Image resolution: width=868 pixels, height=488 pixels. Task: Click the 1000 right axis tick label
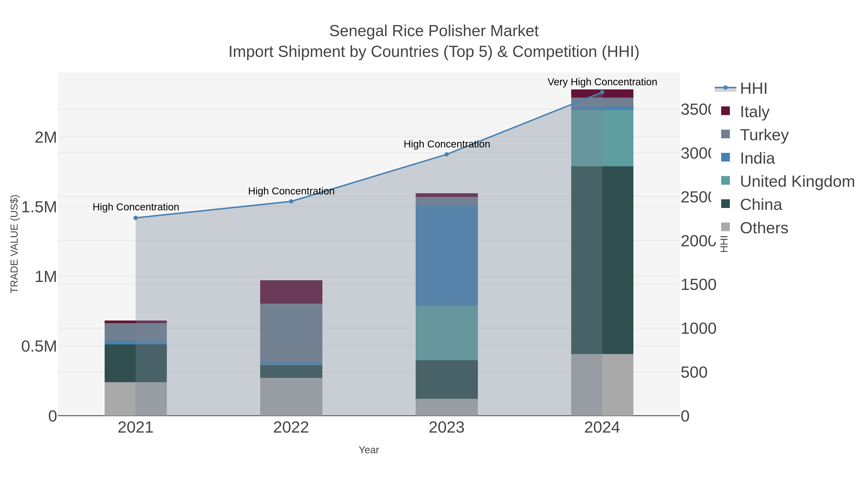pyautogui.click(x=698, y=328)
